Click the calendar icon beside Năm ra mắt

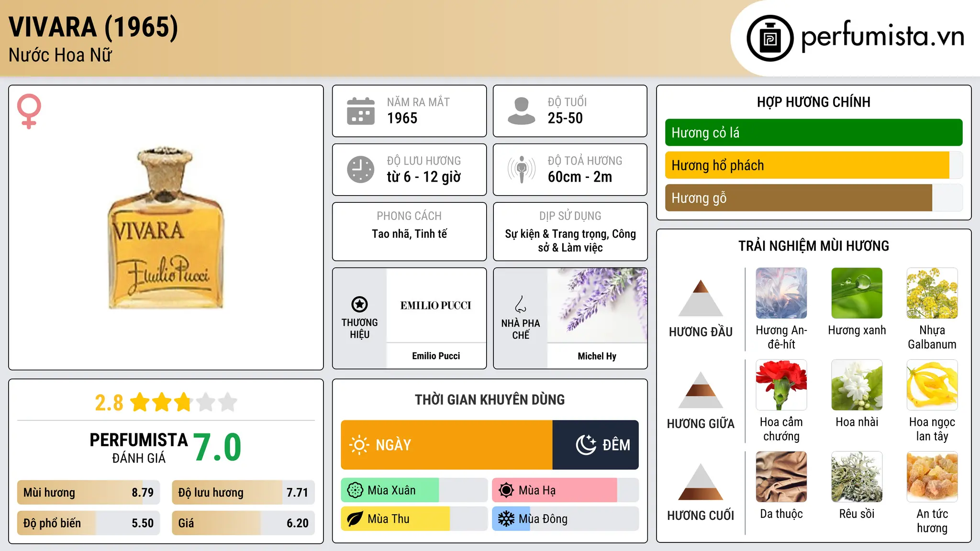coord(361,111)
